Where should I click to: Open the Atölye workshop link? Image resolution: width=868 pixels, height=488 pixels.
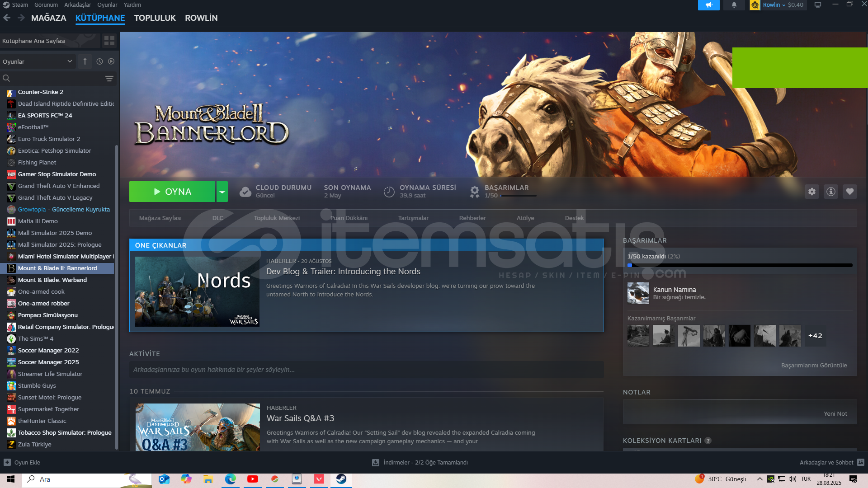click(525, 218)
